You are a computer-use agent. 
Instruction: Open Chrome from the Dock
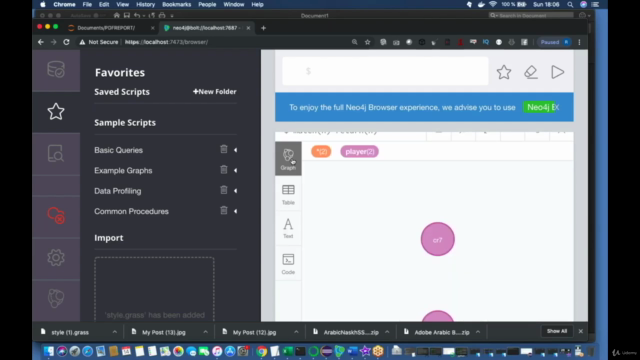(262, 351)
